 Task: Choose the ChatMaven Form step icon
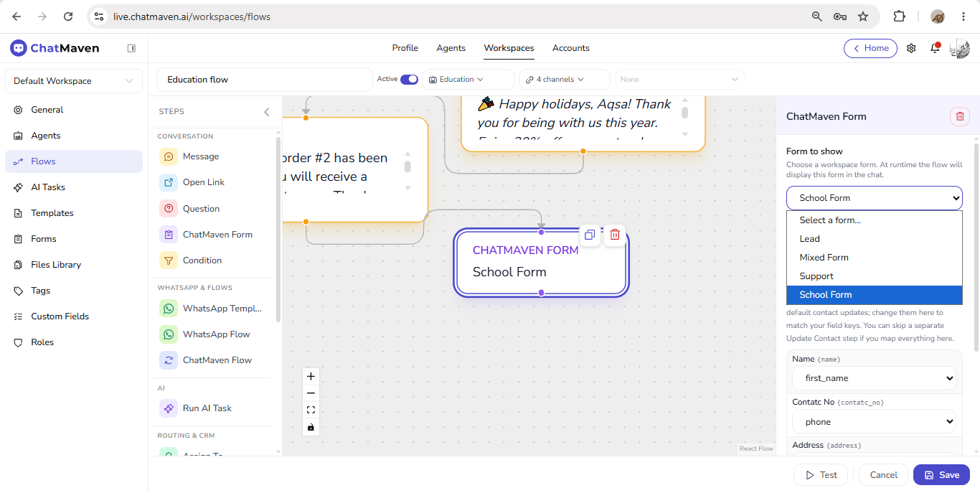pyautogui.click(x=169, y=235)
